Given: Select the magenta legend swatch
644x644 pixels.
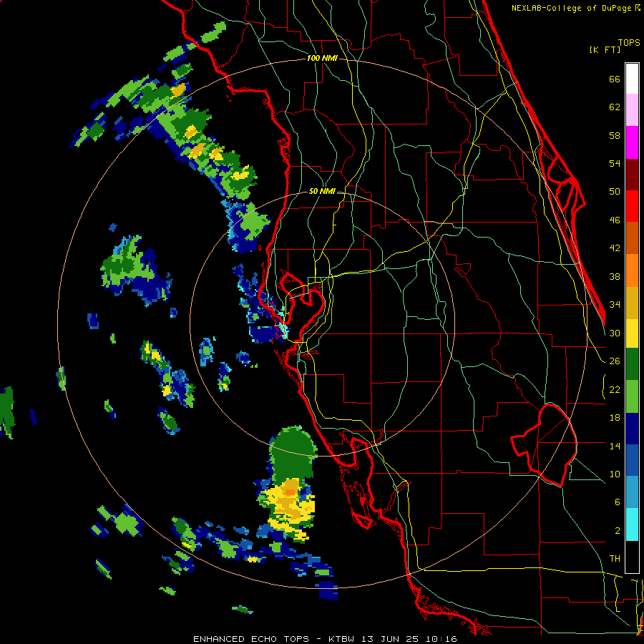Looking at the screenshot, I should (x=632, y=142).
